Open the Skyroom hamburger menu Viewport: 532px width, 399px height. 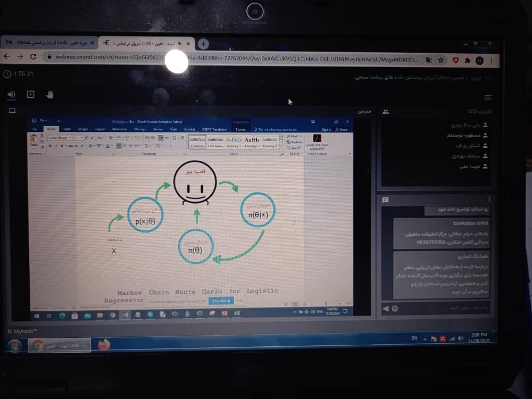488,97
